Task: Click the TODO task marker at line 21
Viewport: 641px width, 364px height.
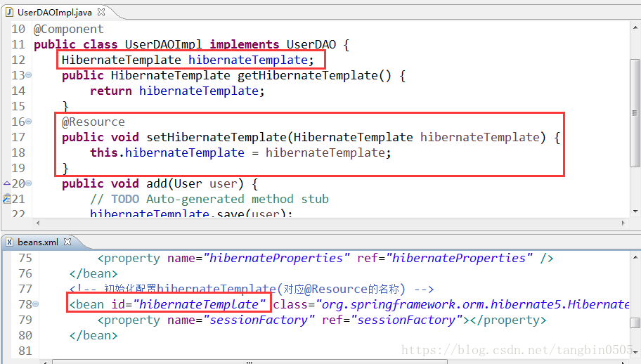Action: click(7, 199)
